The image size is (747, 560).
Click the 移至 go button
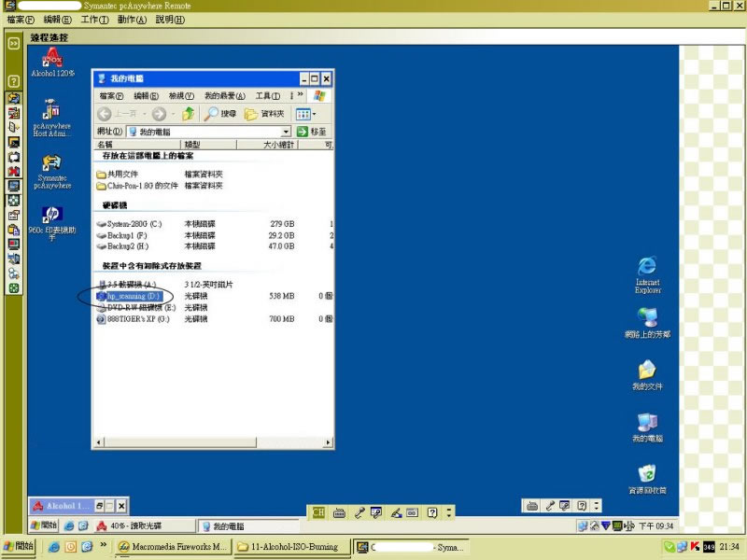[312, 132]
